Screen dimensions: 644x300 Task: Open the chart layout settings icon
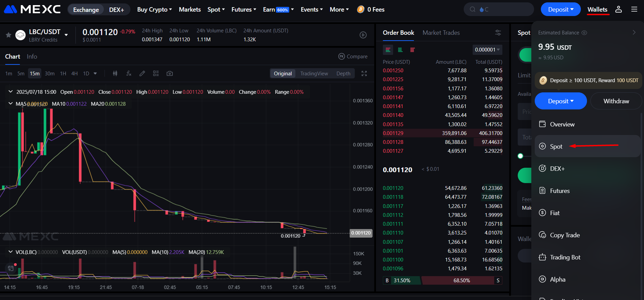click(x=156, y=73)
